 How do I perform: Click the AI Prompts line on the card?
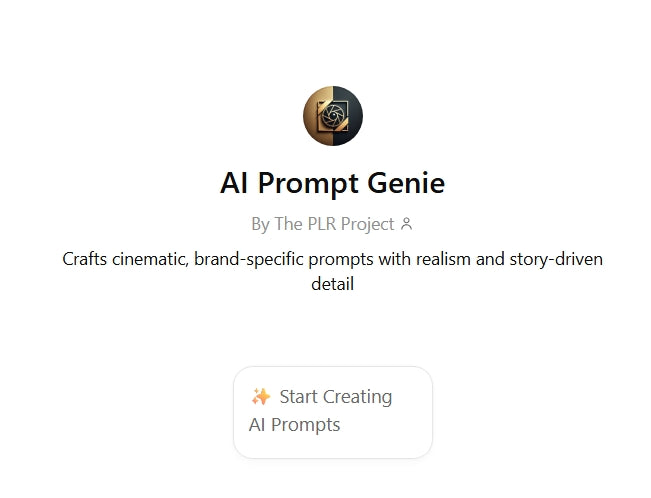(294, 425)
